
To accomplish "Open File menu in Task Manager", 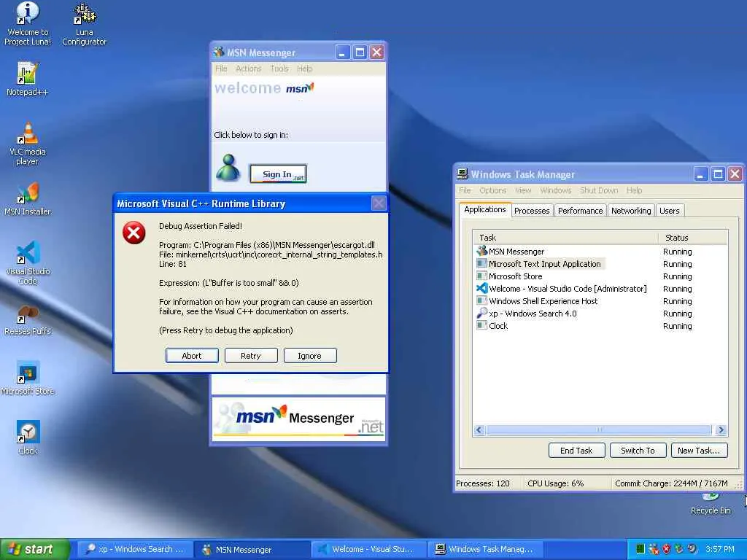I will tap(465, 190).
